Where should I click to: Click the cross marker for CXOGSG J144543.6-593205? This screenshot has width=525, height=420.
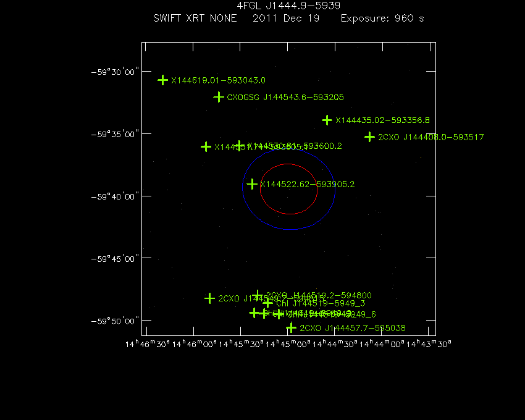(219, 97)
